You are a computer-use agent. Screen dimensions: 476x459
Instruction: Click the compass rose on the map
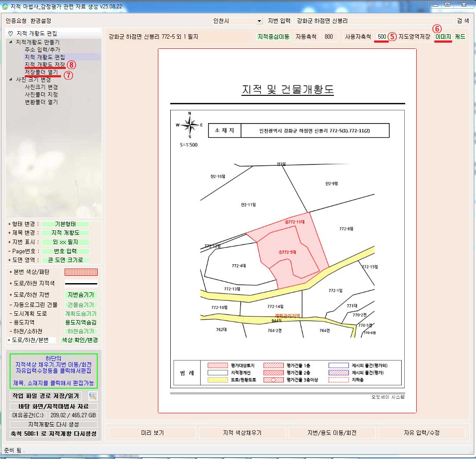190,125
